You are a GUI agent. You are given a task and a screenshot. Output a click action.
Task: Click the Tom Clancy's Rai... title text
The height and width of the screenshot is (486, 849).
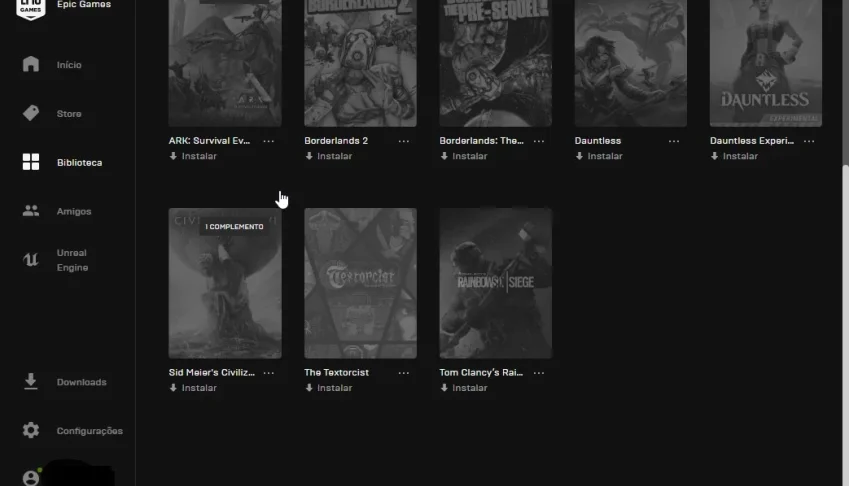pos(481,372)
